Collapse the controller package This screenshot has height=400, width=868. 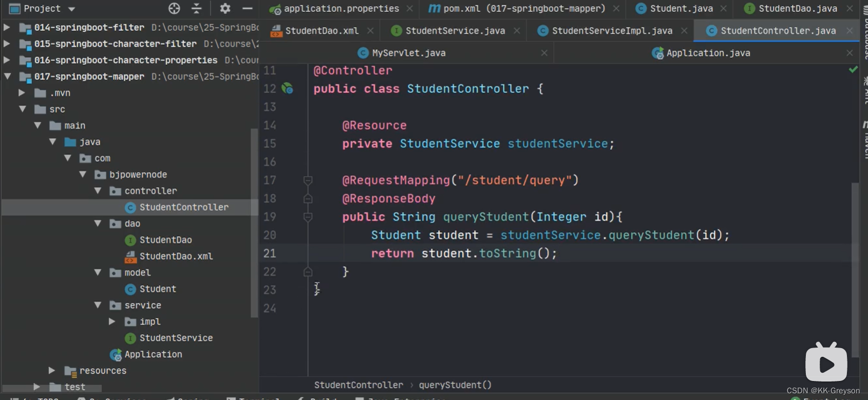[x=98, y=191]
